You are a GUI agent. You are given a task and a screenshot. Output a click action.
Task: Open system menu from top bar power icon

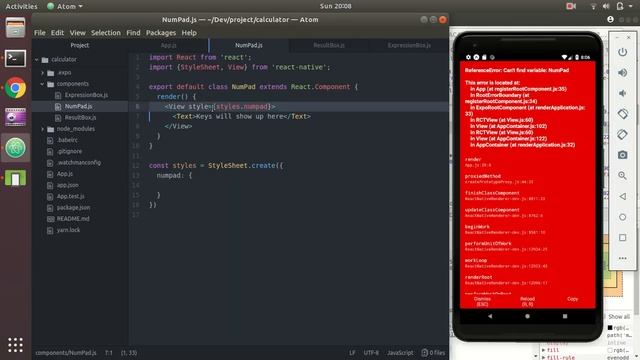click(620, 6)
